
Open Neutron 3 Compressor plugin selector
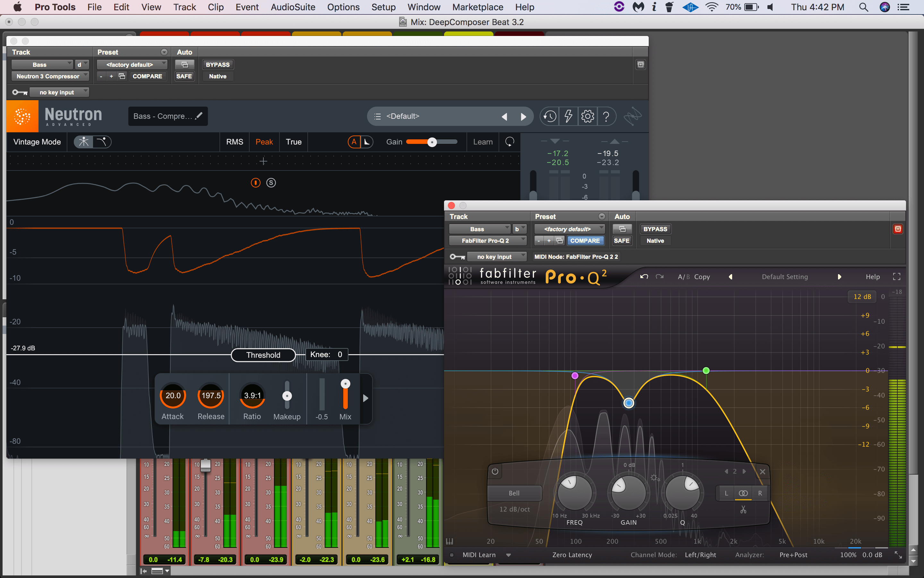[x=50, y=76]
